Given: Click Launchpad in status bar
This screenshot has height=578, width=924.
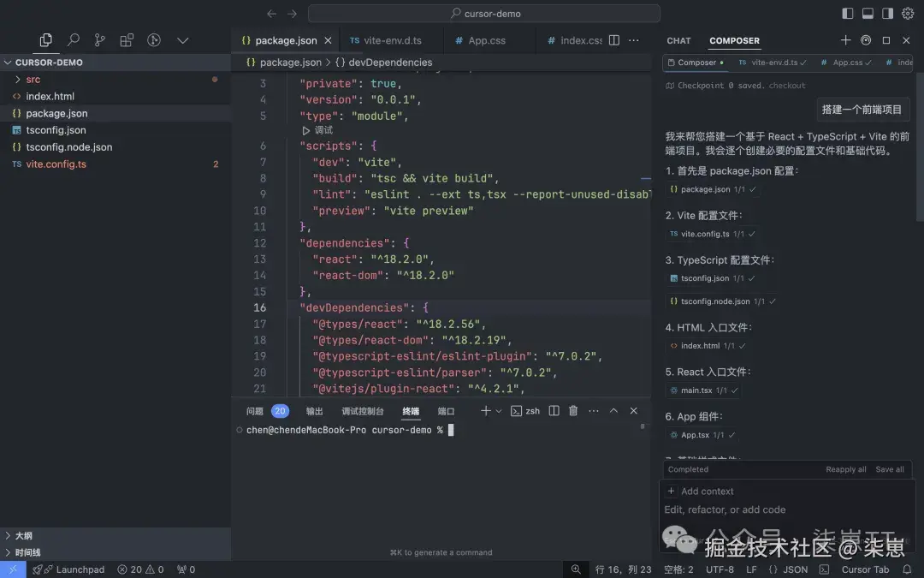Looking at the screenshot, I should pos(69,569).
